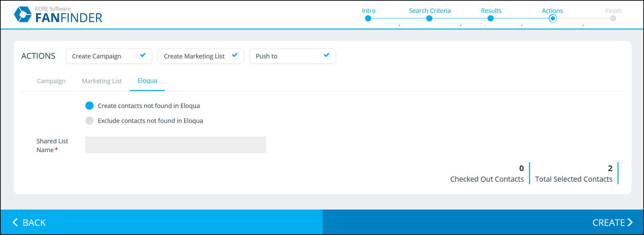Click the Actions progress dot
This screenshot has width=644, height=235.
(x=553, y=18)
